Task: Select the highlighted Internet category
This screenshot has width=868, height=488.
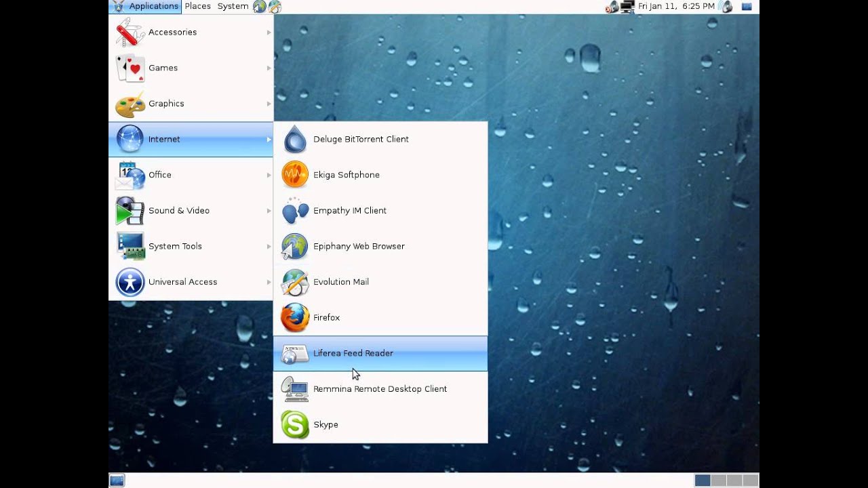Action: pyautogui.click(x=191, y=139)
